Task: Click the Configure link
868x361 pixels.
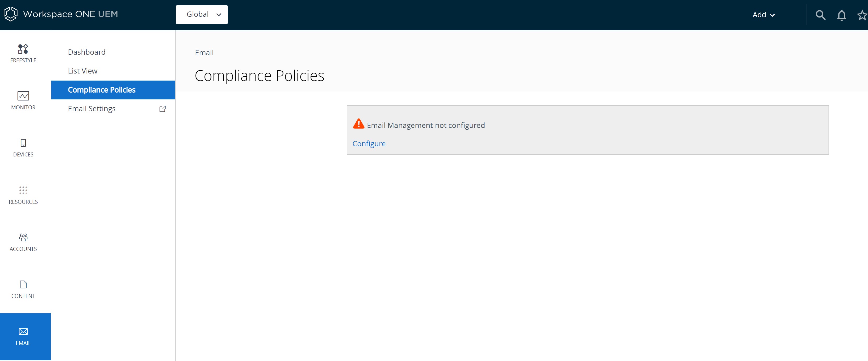Action: coord(369,144)
